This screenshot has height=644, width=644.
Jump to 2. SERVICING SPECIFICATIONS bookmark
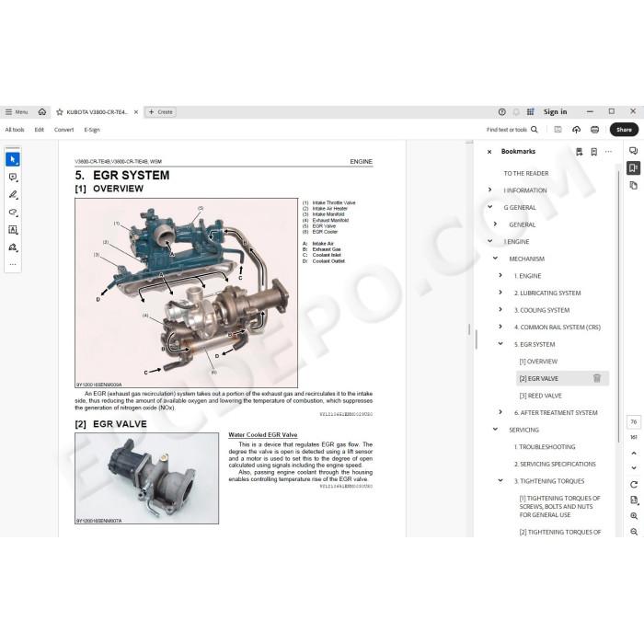[555, 464]
